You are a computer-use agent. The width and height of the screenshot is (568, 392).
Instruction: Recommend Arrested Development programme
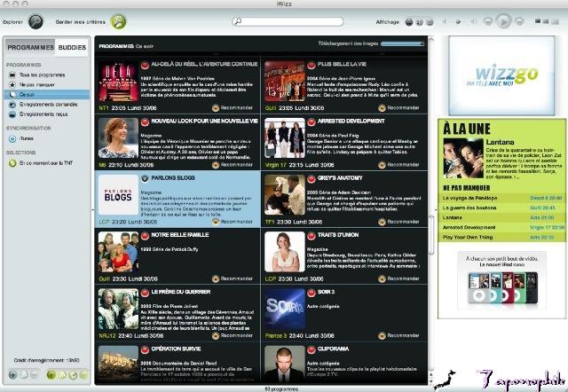click(x=398, y=165)
